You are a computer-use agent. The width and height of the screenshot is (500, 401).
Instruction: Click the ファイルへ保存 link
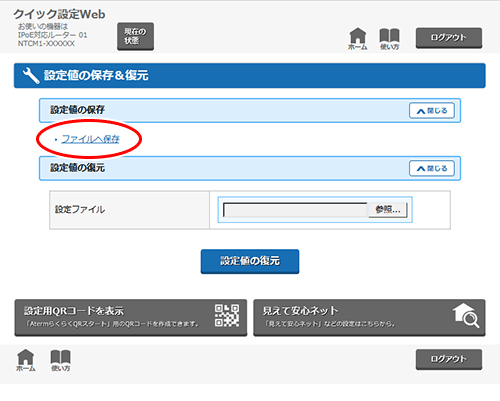[91, 139]
